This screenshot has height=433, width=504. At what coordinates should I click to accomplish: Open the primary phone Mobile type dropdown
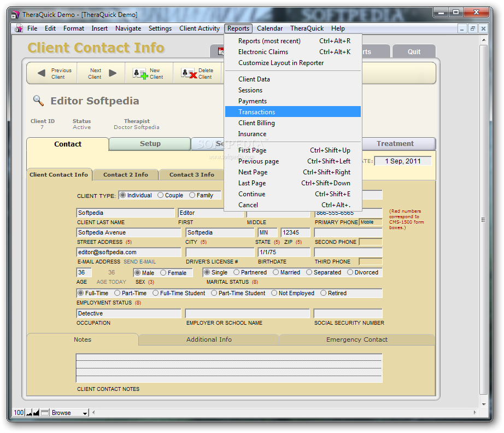coord(371,222)
